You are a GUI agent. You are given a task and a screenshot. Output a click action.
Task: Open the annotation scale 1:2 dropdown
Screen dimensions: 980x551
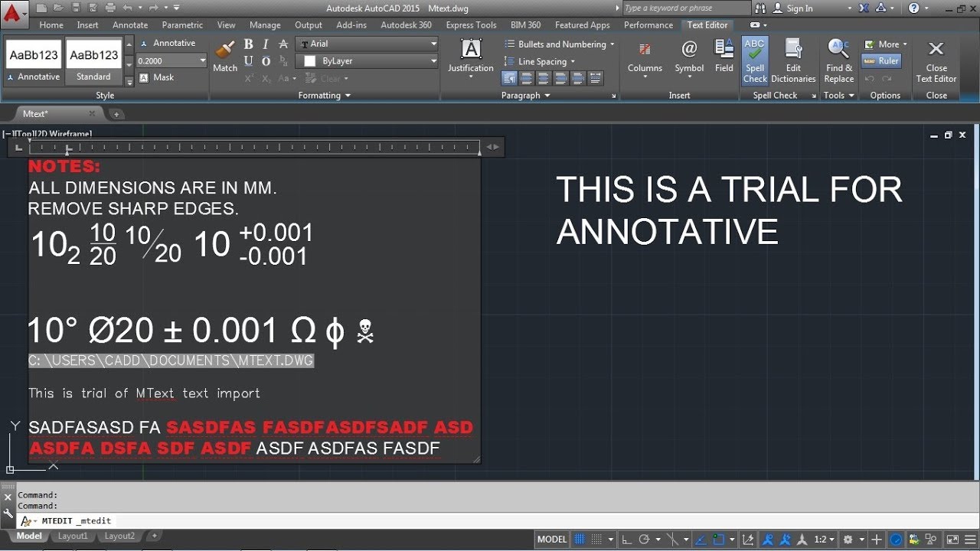(x=824, y=540)
